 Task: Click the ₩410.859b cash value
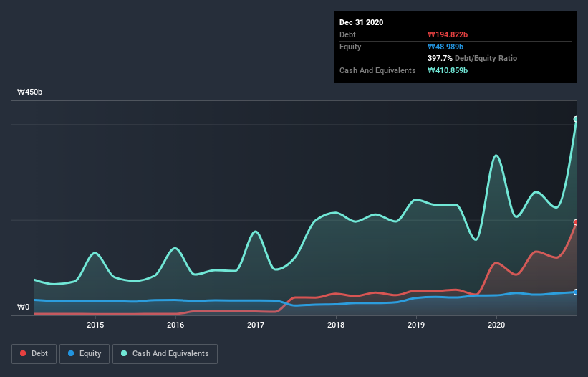(x=448, y=71)
